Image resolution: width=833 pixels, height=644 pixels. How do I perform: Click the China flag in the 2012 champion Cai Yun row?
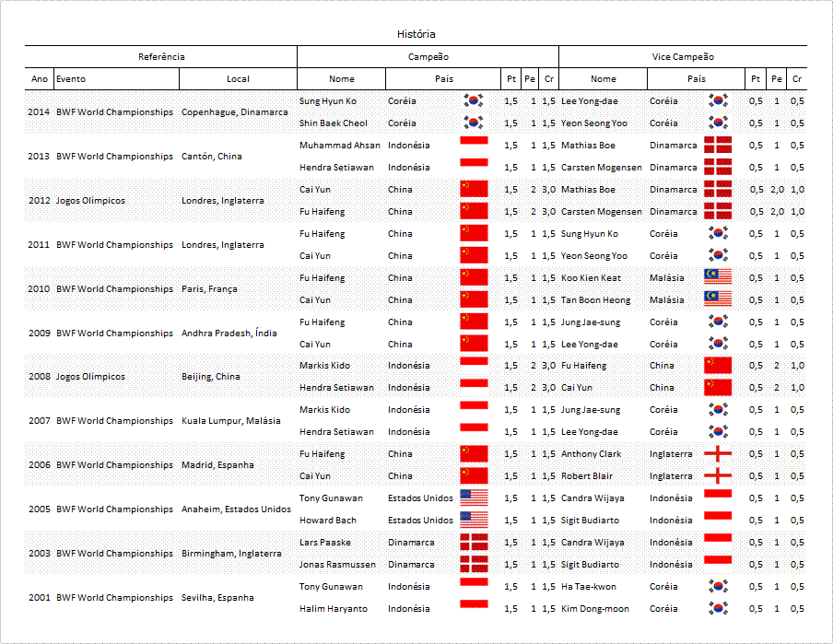(474, 189)
